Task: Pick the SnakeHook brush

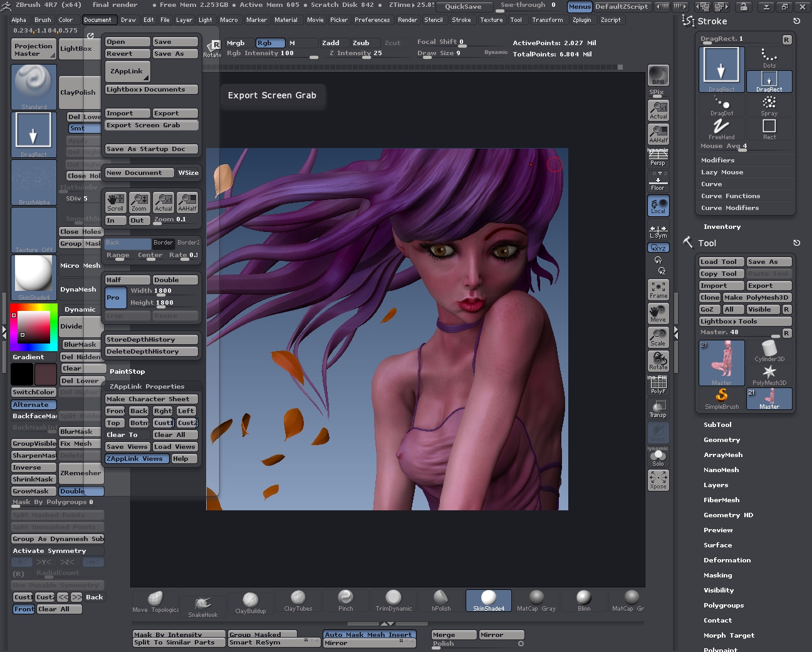Action: click(x=203, y=607)
